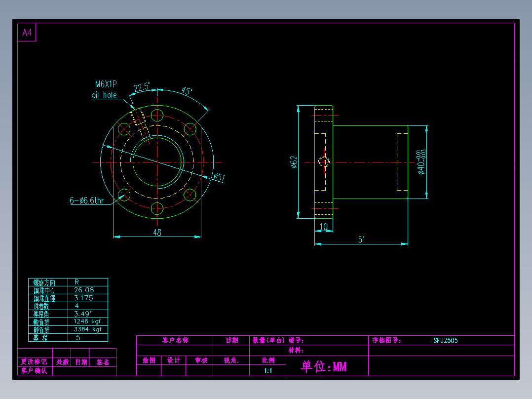
Task: Select the 45° angle dimension
Action: (187, 91)
